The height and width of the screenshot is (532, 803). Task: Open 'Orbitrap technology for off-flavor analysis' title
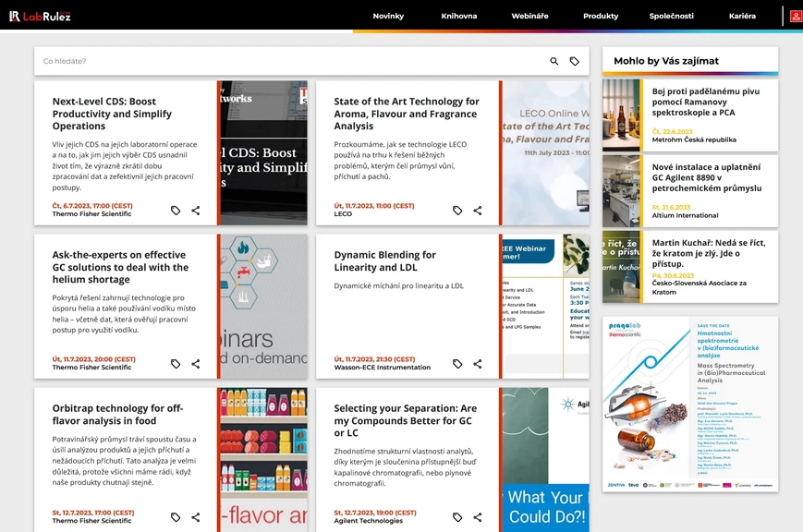(117, 414)
